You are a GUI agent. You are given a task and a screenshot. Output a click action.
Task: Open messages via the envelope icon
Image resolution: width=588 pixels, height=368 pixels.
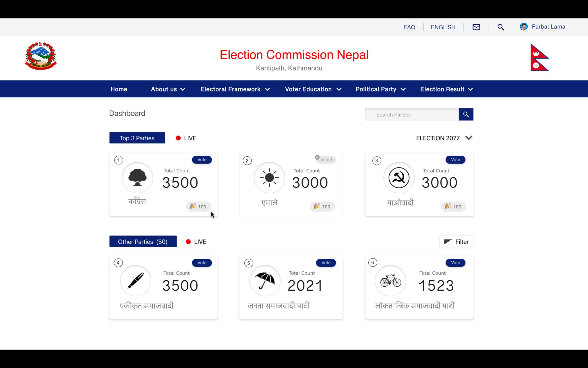(x=476, y=27)
